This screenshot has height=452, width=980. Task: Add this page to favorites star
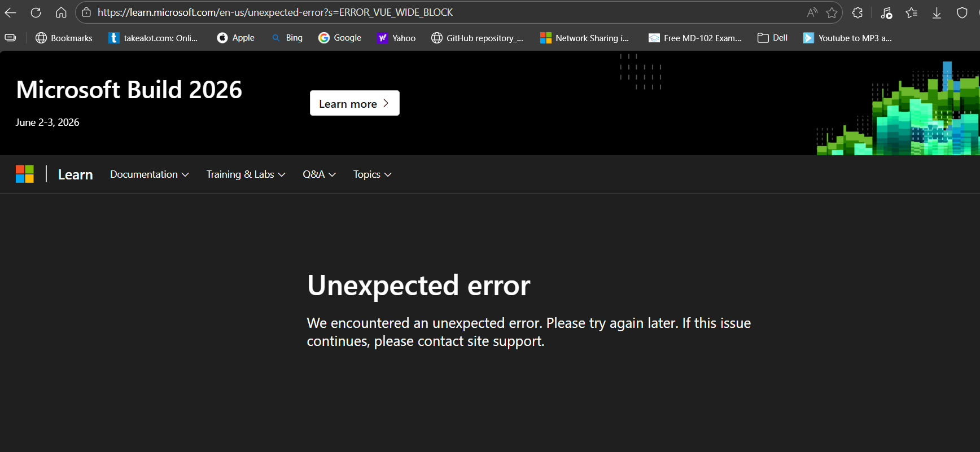click(x=832, y=12)
